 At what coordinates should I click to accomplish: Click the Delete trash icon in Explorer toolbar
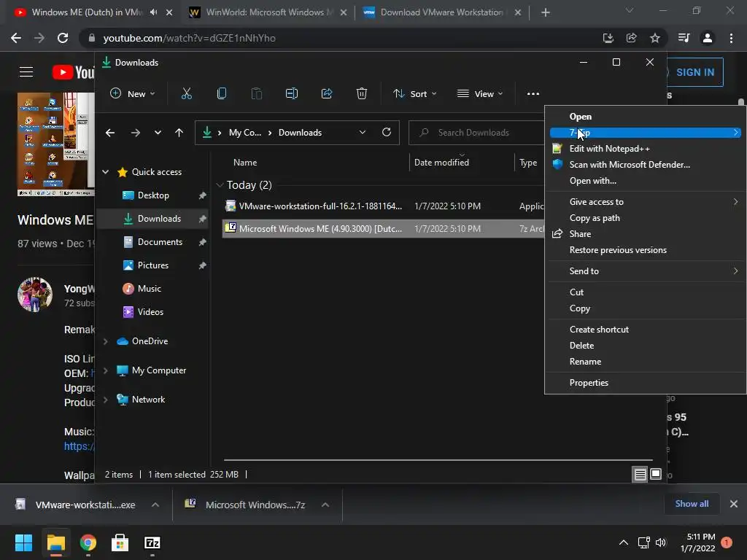pyautogui.click(x=362, y=94)
